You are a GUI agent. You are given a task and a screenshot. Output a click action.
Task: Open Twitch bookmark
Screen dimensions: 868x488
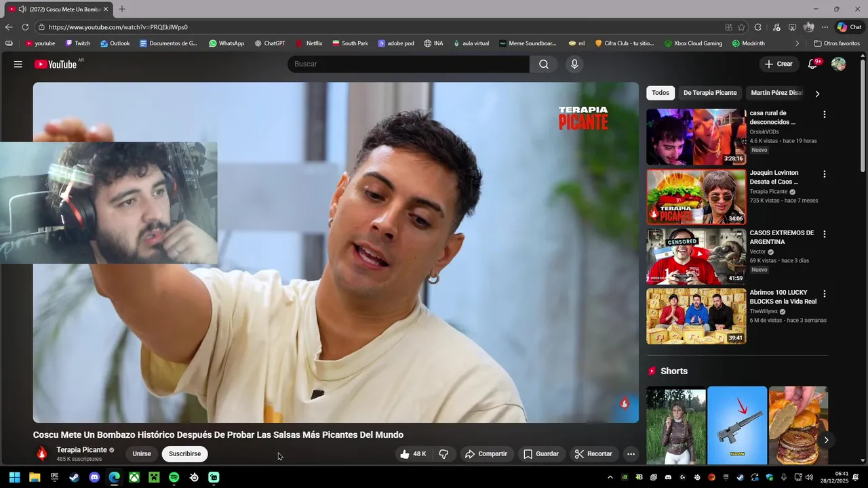point(78,43)
